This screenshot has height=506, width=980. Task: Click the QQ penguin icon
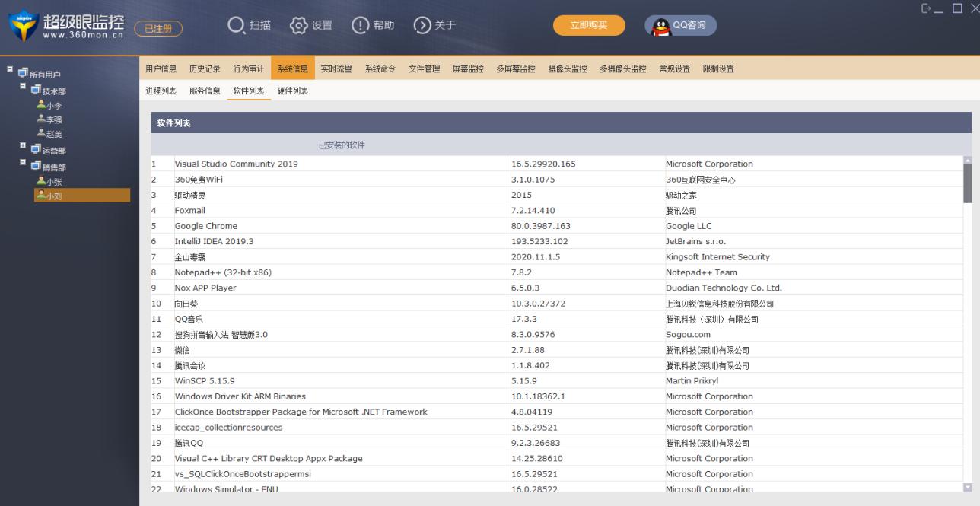tap(661, 26)
